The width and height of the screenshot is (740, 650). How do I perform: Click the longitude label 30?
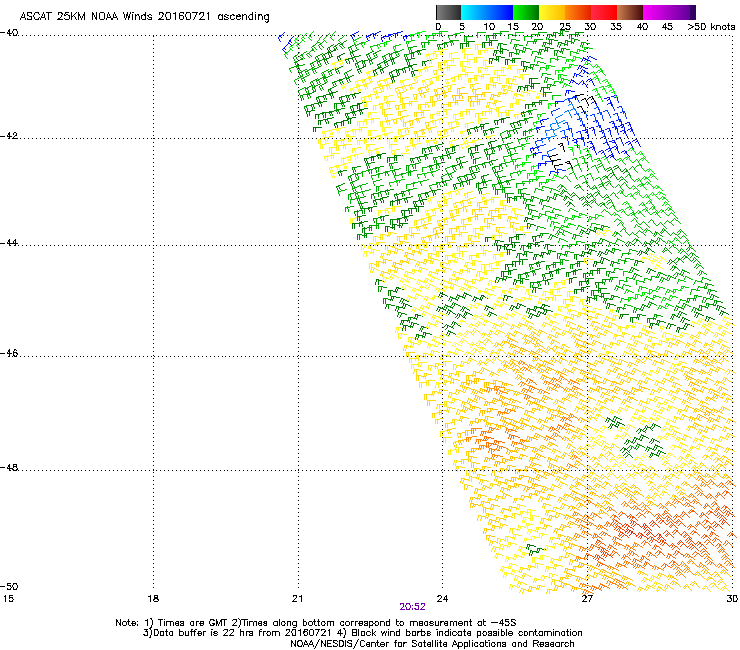[732, 599]
